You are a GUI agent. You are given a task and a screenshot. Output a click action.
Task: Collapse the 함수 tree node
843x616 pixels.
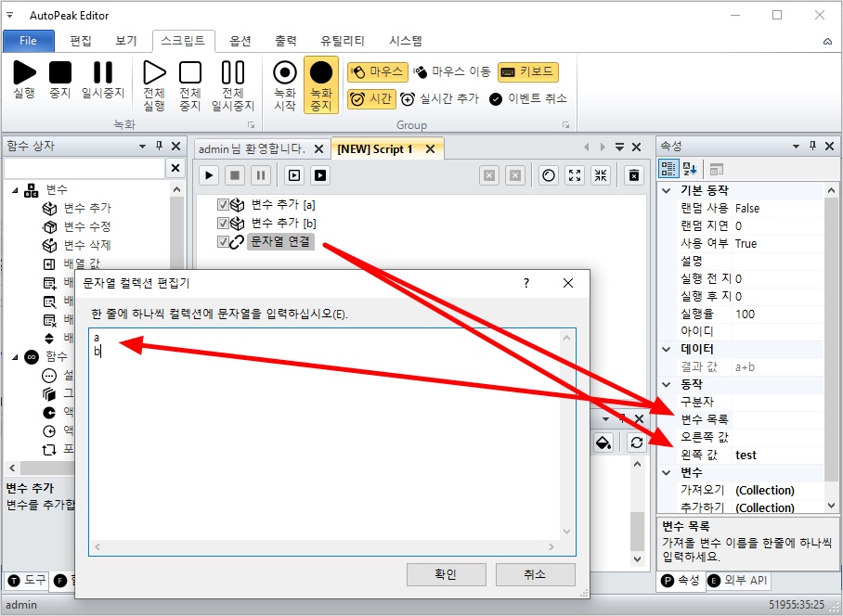[x=15, y=356]
